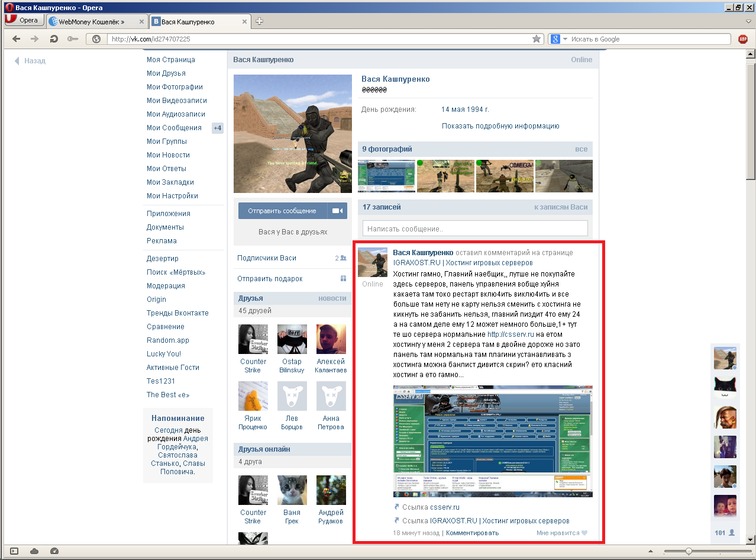The image size is (756, 560).
Task: Open Мои Сообщения in sidebar
Action: coord(175,128)
